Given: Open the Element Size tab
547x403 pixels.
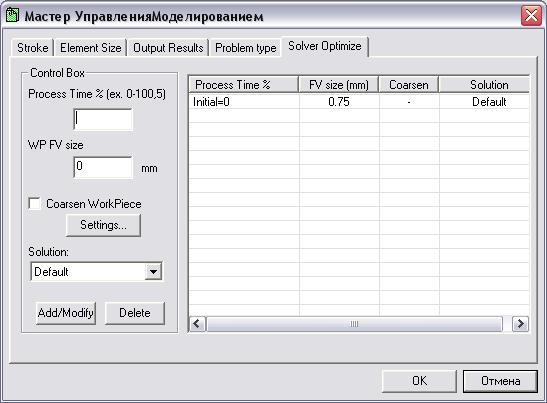Looking at the screenshot, I should pyautogui.click(x=90, y=47).
